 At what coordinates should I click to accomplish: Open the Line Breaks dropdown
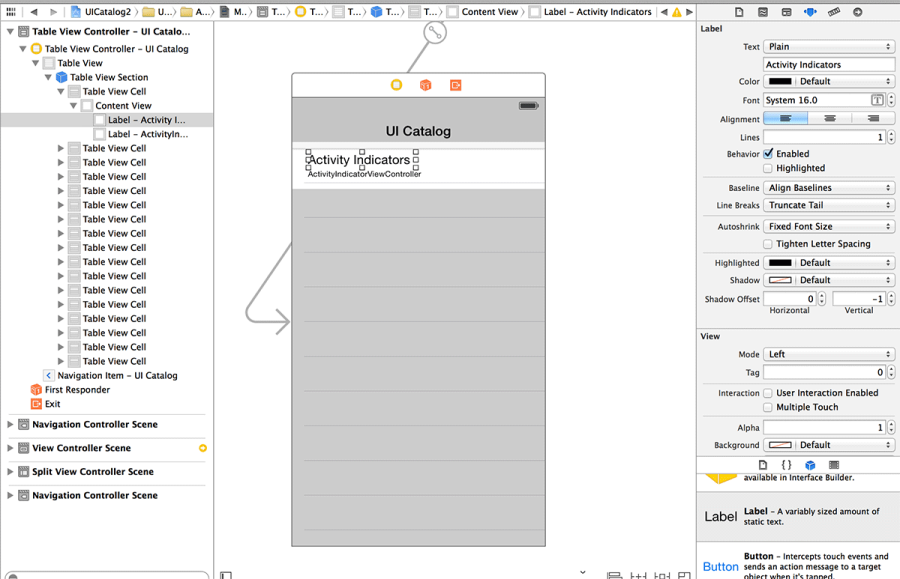(x=829, y=205)
